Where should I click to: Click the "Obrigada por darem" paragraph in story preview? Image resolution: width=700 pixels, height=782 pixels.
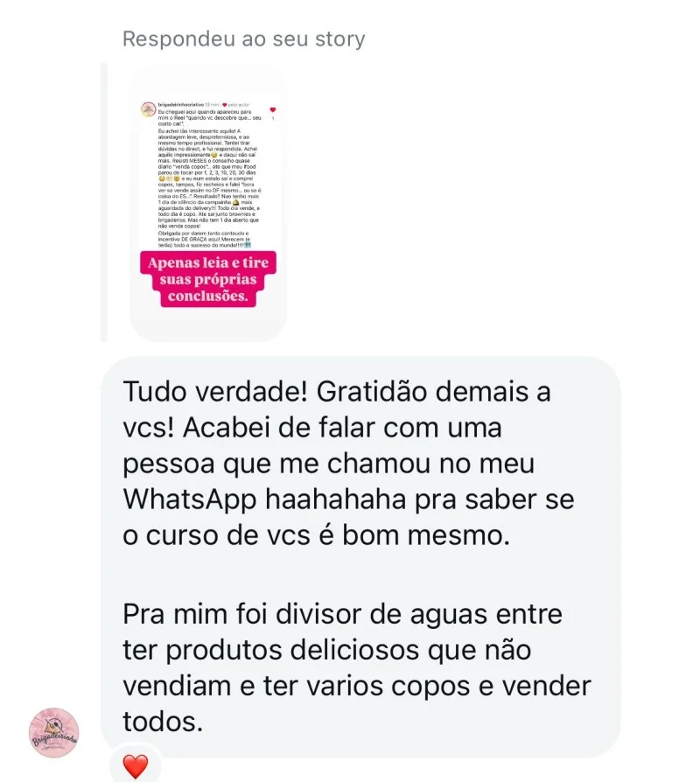pos(205,240)
